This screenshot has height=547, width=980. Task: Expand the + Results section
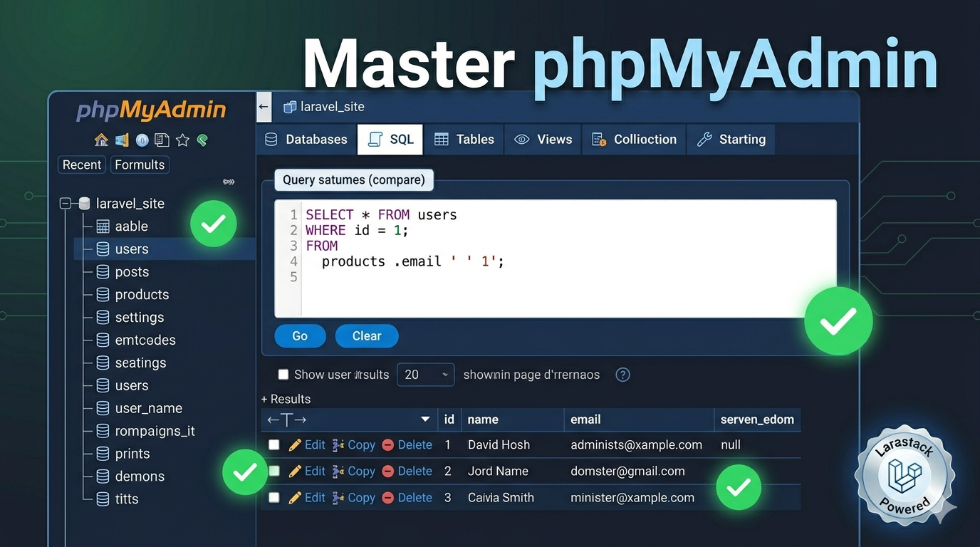[286, 399]
